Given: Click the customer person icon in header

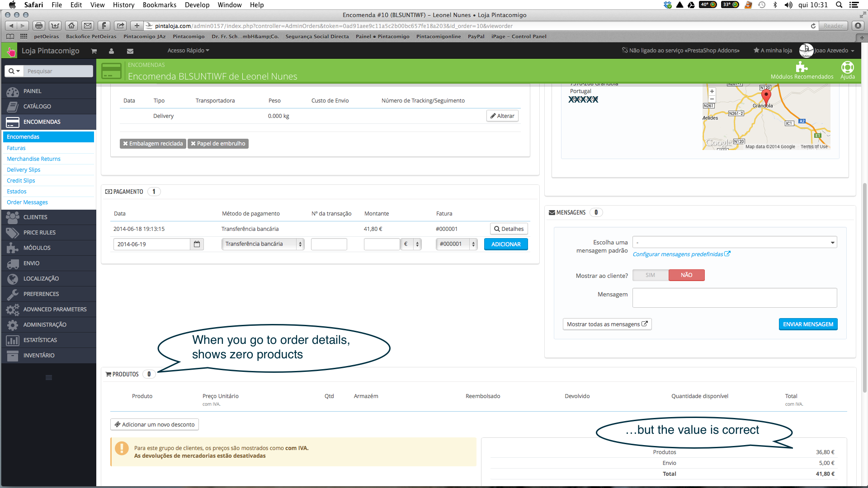Looking at the screenshot, I should pos(112,51).
